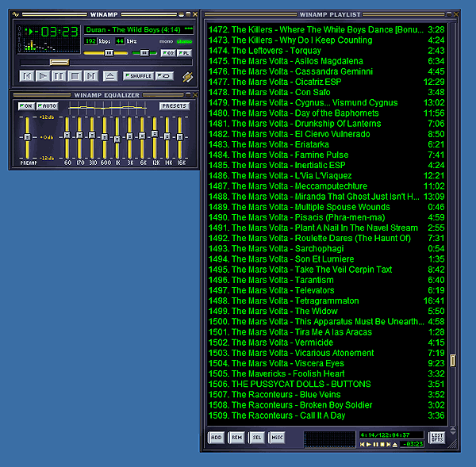Image resolution: width=476 pixels, height=467 pixels.
Task: Click the 6K equalizer band slider
Action: (x=142, y=137)
